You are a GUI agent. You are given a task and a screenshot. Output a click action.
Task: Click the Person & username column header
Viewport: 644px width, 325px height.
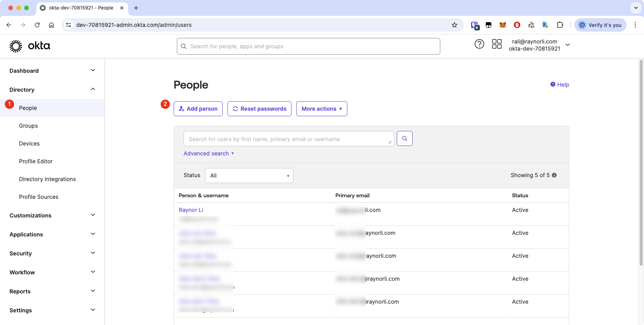204,195
